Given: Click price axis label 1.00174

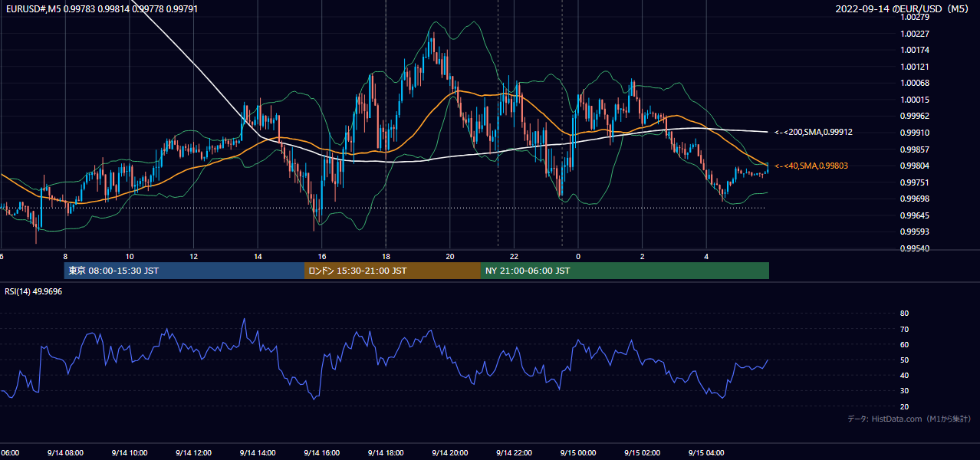Looking at the screenshot, I should click(916, 50).
